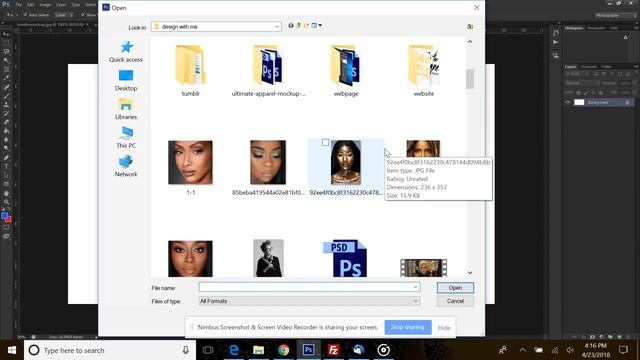Screen dimensions: 640x360
Task: Open the Photoshop Type menu
Action: pyautogui.click(x=76, y=4)
